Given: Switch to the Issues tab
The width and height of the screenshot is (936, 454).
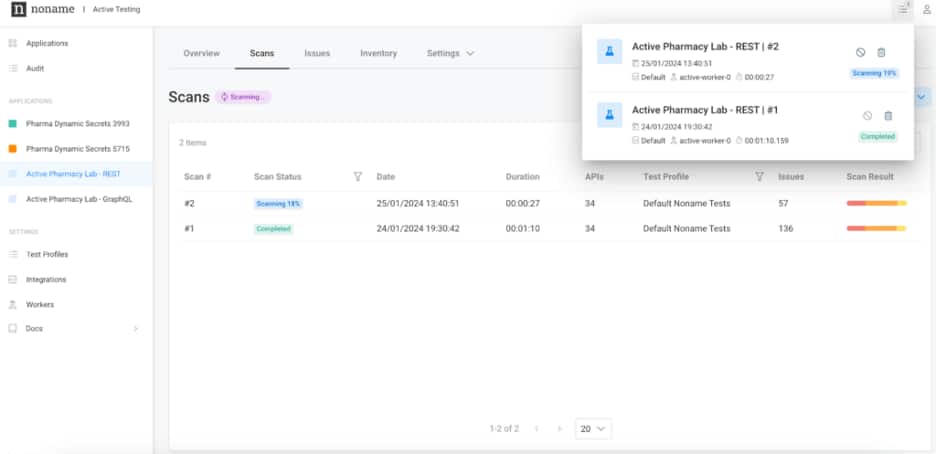Looking at the screenshot, I should 317,53.
